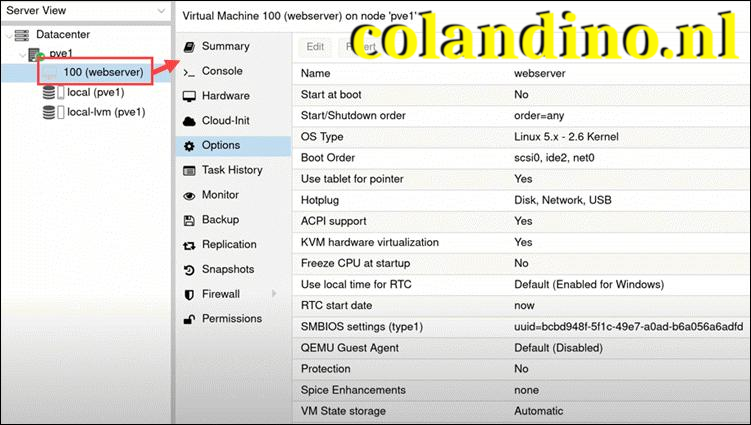Open the Server View dropdown
Image resolution: width=751 pixels, height=425 pixels.
(x=161, y=11)
